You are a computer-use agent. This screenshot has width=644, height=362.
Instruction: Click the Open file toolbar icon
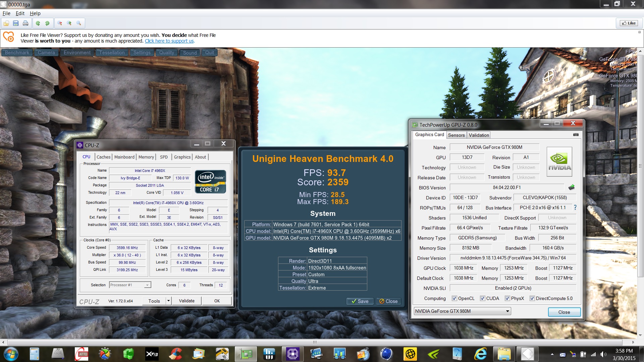coord(6,23)
